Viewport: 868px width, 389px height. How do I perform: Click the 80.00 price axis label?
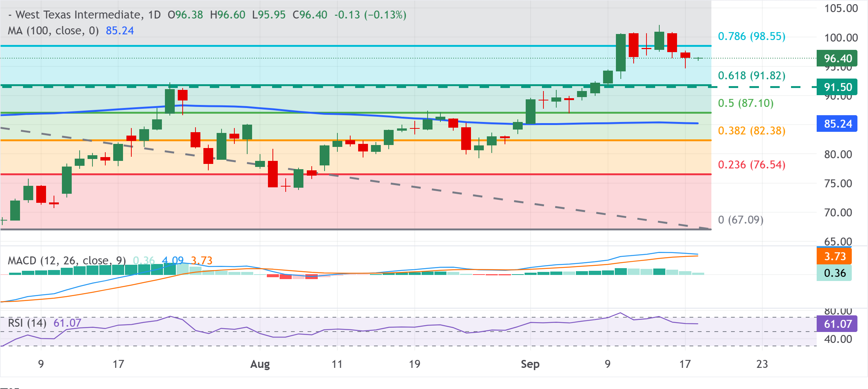(838, 154)
